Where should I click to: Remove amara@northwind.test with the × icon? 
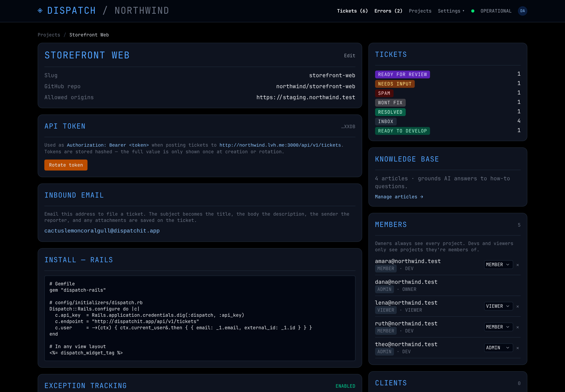pos(518,265)
